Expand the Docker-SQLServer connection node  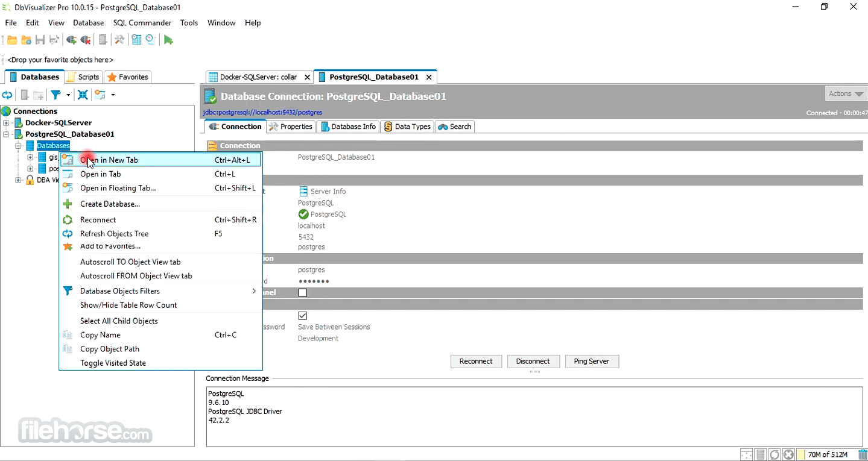pos(7,123)
